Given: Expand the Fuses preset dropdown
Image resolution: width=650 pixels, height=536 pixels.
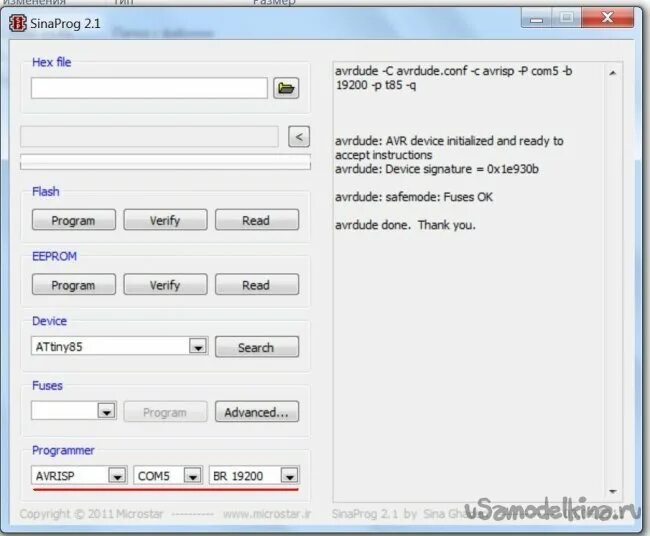Looking at the screenshot, I should pos(107,411).
